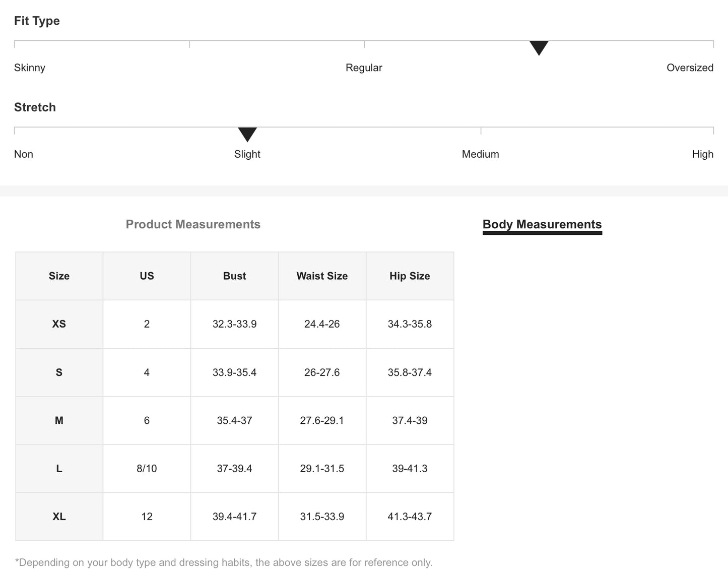The image size is (728, 576).
Task: Click the Regular fit label
Action: [364, 68]
